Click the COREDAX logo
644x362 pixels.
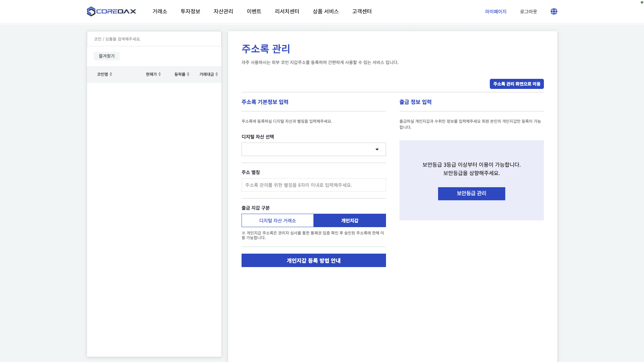tap(111, 11)
